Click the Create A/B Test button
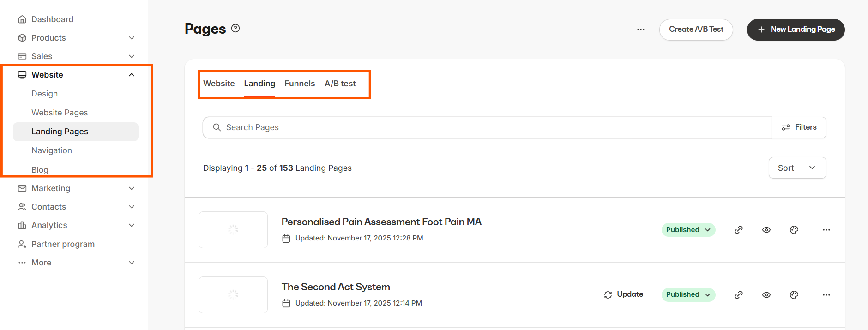Image resolution: width=868 pixels, height=330 pixels. [696, 30]
